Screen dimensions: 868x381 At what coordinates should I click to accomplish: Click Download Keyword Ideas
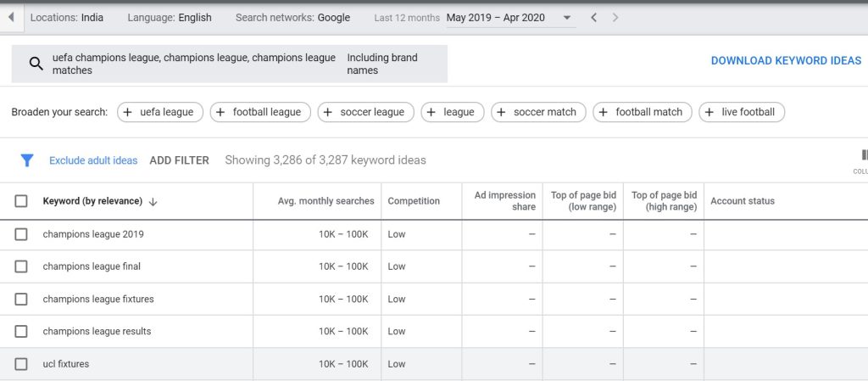click(785, 61)
